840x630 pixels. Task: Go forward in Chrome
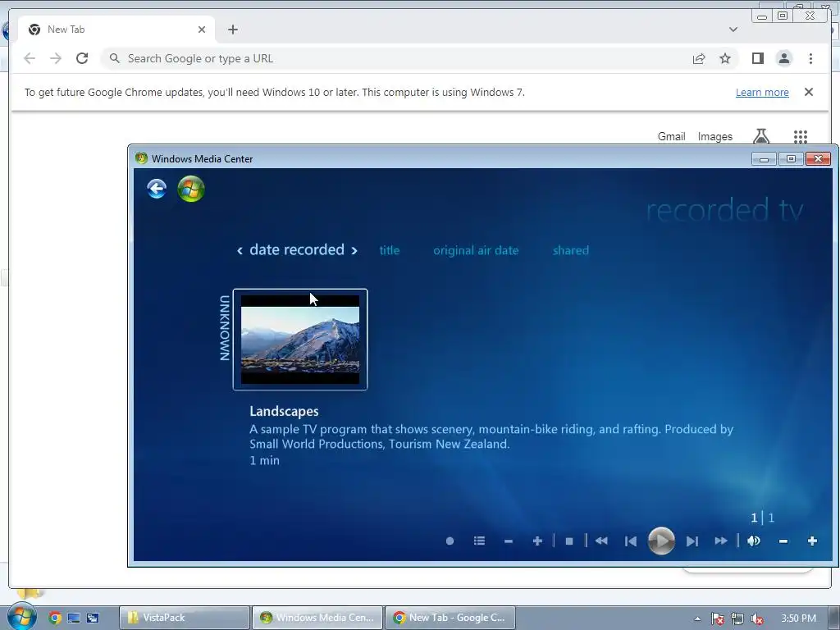pos(56,58)
